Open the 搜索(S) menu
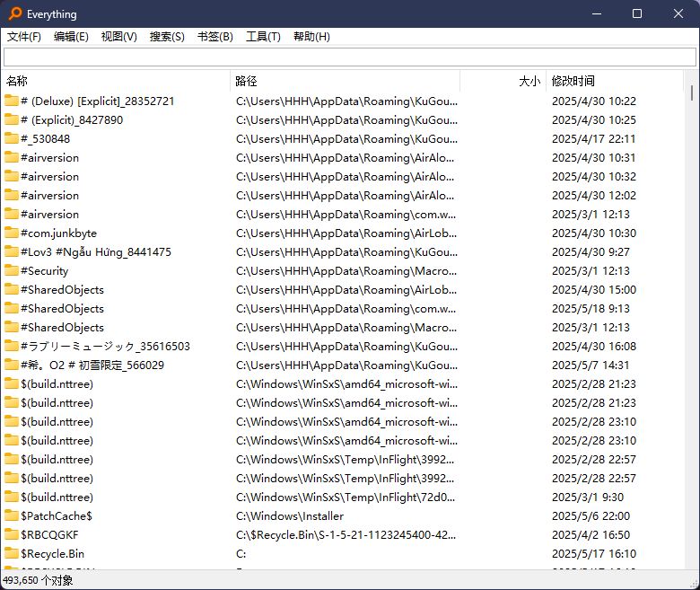This screenshot has width=700, height=590. (167, 37)
